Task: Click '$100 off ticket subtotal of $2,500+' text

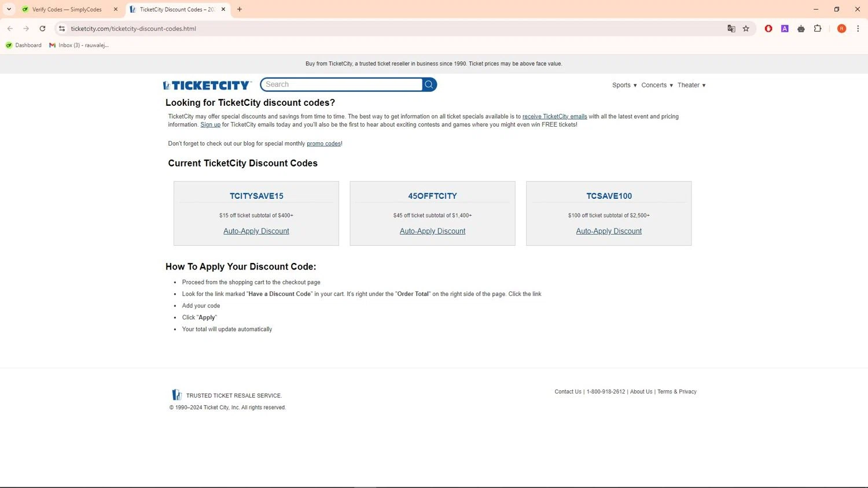Action: (x=609, y=215)
